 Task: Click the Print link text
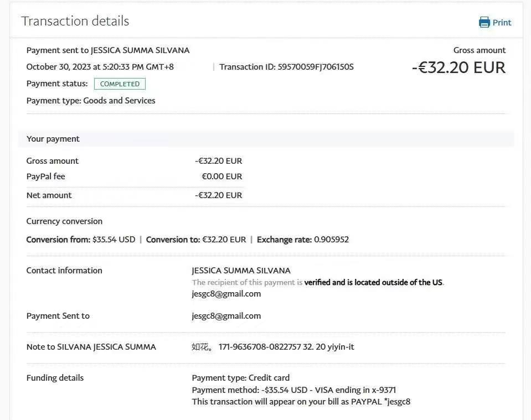[x=502, y=23]
